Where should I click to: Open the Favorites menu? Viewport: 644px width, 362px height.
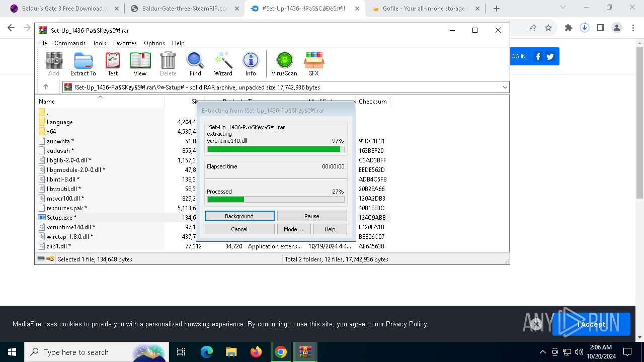(x=125, y=43)
